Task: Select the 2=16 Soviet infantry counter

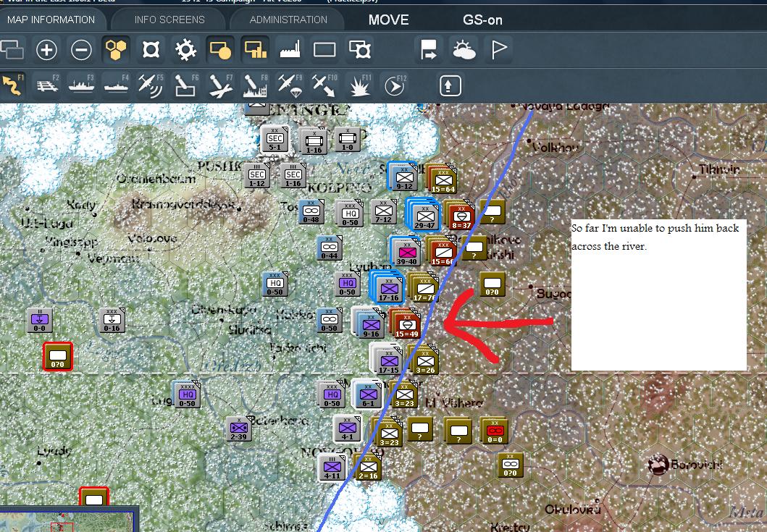Action: (368, 467)
